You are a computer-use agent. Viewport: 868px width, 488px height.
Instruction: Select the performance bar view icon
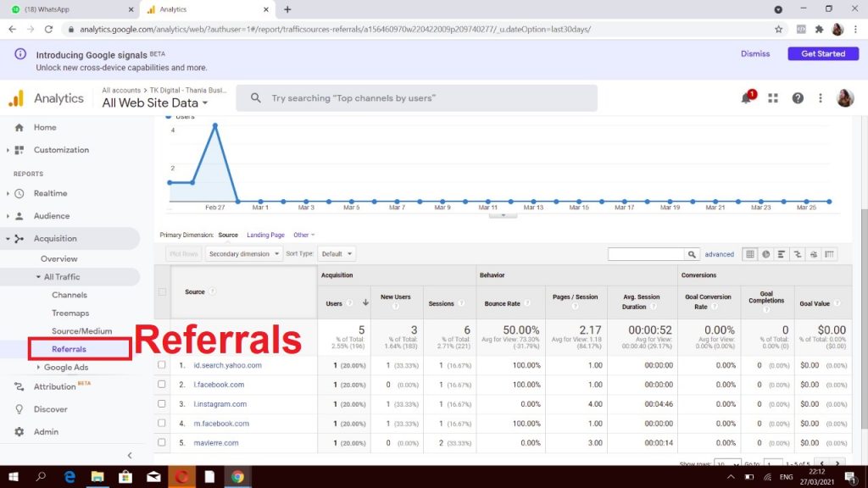[782, 254]
